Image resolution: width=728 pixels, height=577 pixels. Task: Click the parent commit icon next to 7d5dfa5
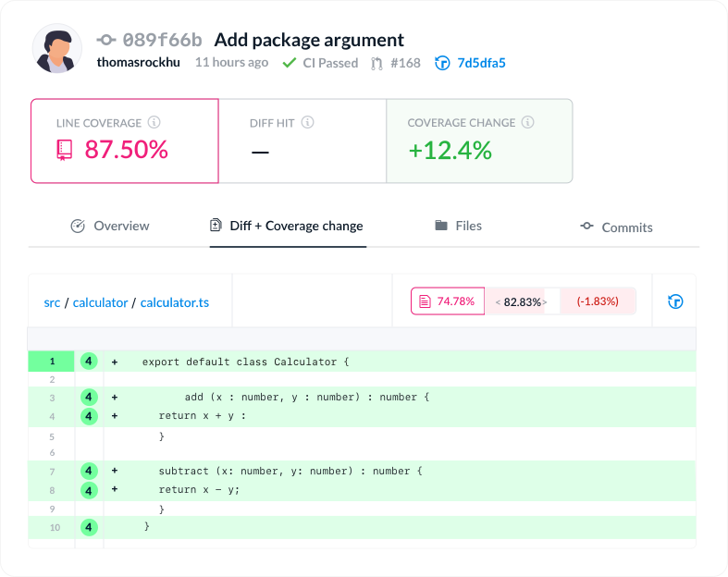coord(442,63)
